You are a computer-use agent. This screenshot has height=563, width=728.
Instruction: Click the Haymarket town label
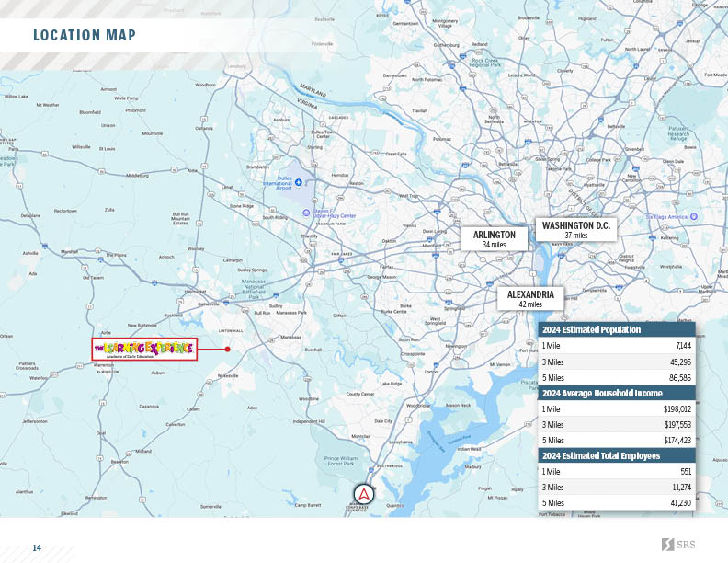195,292
